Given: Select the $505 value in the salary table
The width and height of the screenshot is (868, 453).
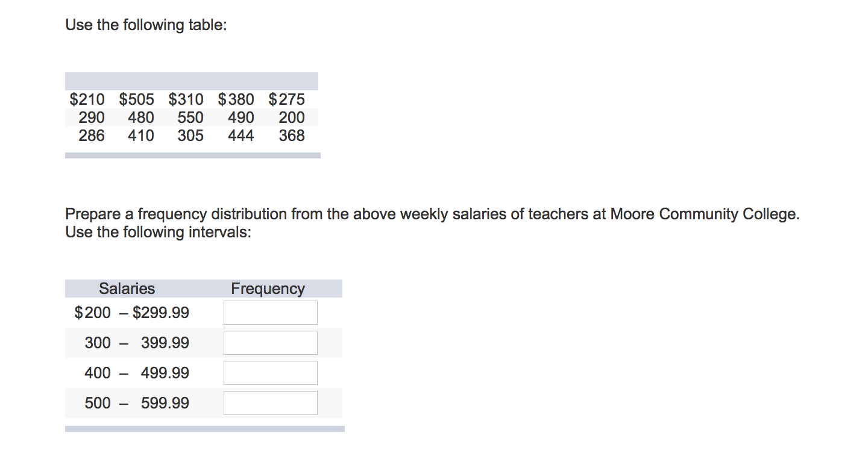Looking at the screenshot, I should pyautogui.click(x=137, y=99).
